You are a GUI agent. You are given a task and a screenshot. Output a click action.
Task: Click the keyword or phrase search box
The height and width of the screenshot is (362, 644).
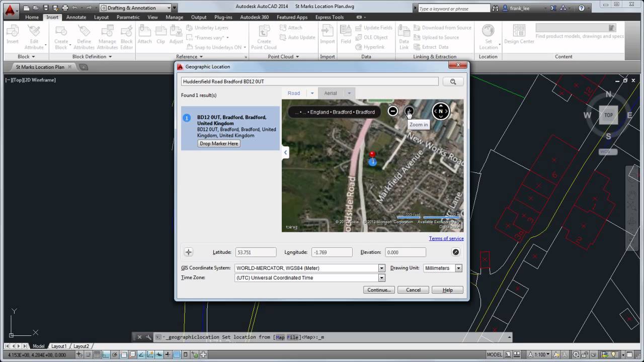(x=453, y=9)
